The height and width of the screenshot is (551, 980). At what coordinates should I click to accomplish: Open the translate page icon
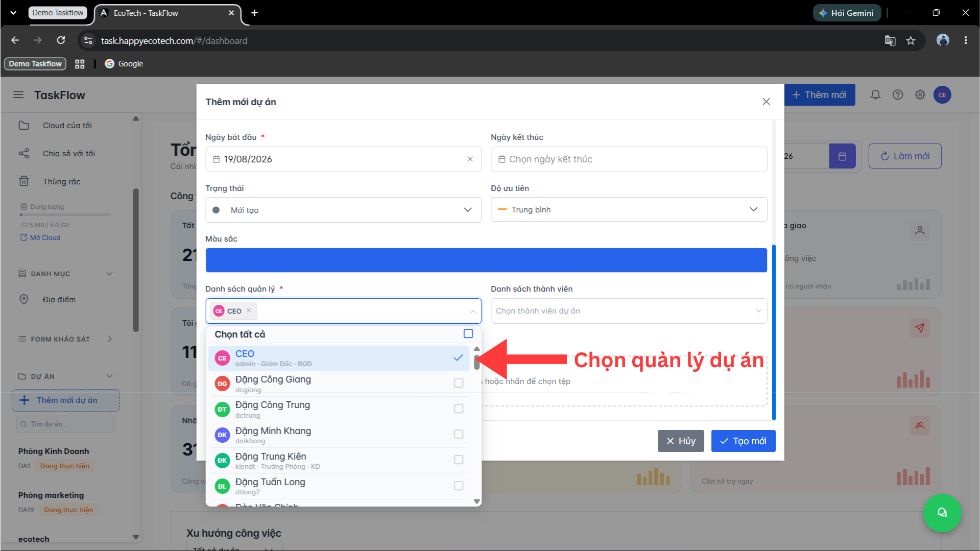(890, 40)
